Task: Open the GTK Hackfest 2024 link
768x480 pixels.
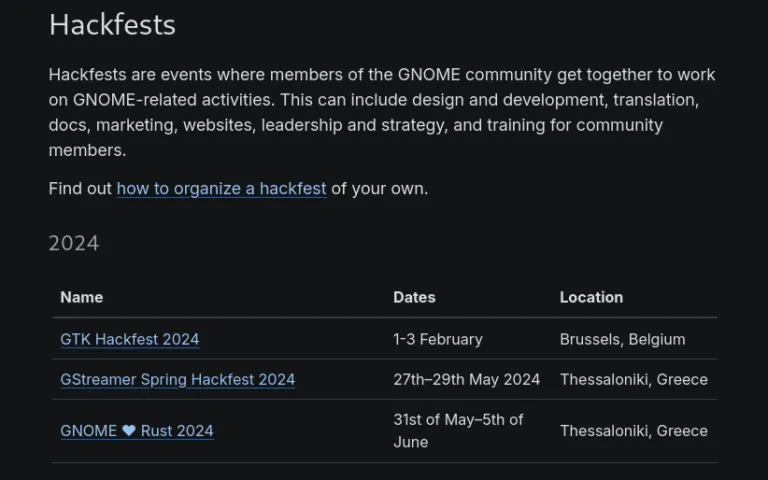Action: tap(129, 339)
